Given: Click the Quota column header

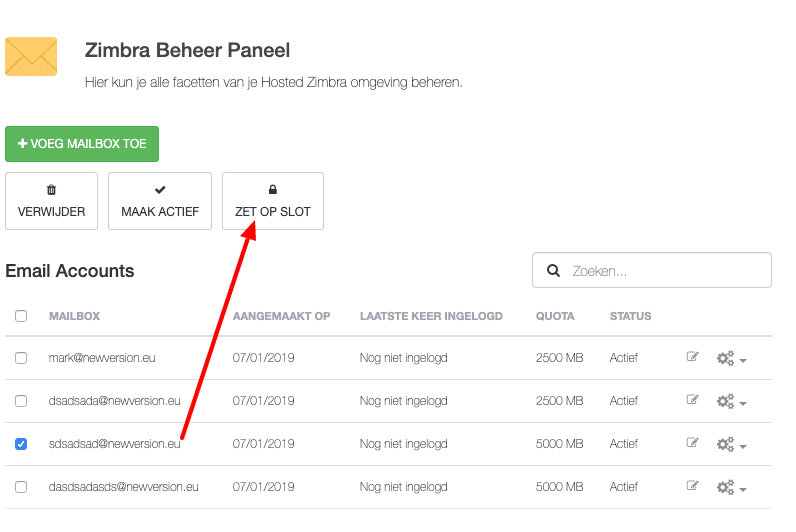Looking at the screenshot, I should tap(555, 316).
